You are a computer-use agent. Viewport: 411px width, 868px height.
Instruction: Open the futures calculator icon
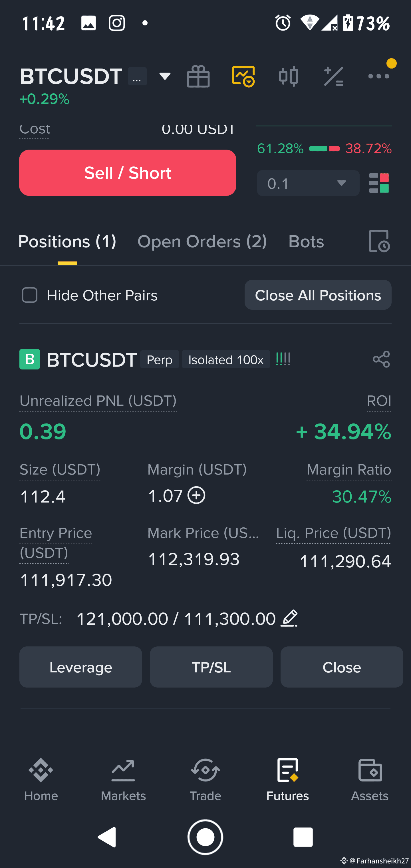(334, 77)
